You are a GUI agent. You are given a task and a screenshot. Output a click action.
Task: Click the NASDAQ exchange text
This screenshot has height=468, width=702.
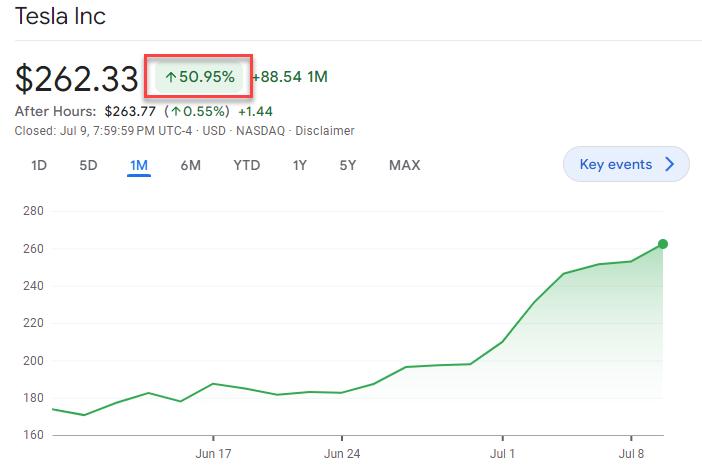pyautogui.click(x=261, y=131)
